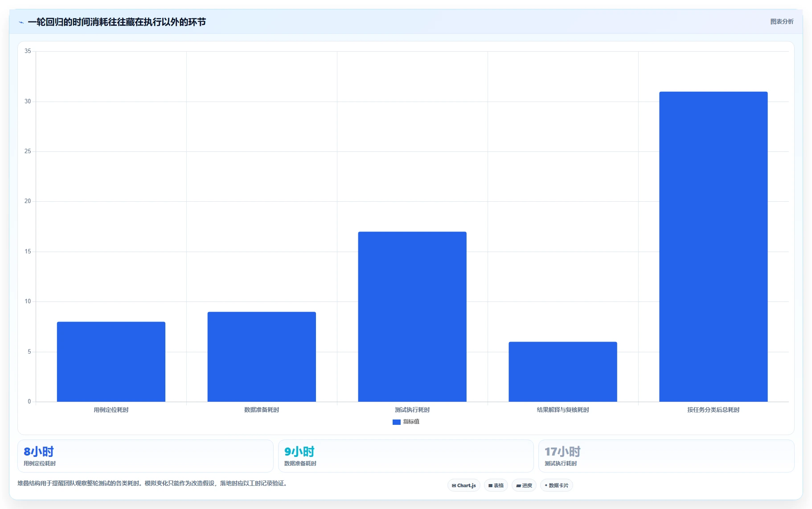Click the y-axis value 20
The width and height of the screenshot is (812, 509).
(x=28, y=201)
